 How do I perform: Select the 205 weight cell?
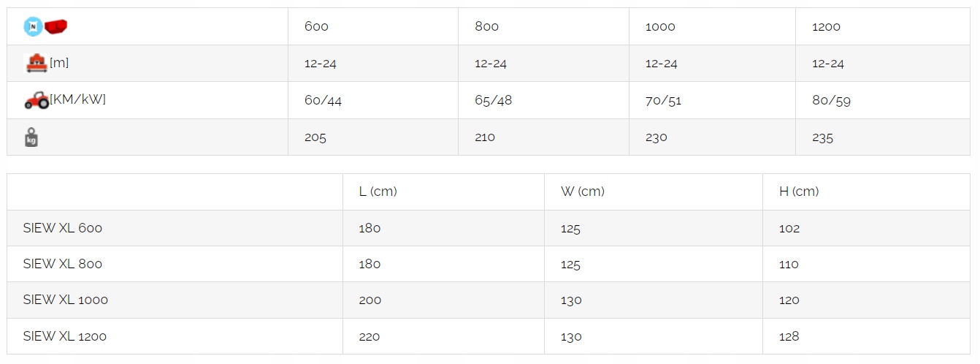pyautogui.click(x=315, y=137)
